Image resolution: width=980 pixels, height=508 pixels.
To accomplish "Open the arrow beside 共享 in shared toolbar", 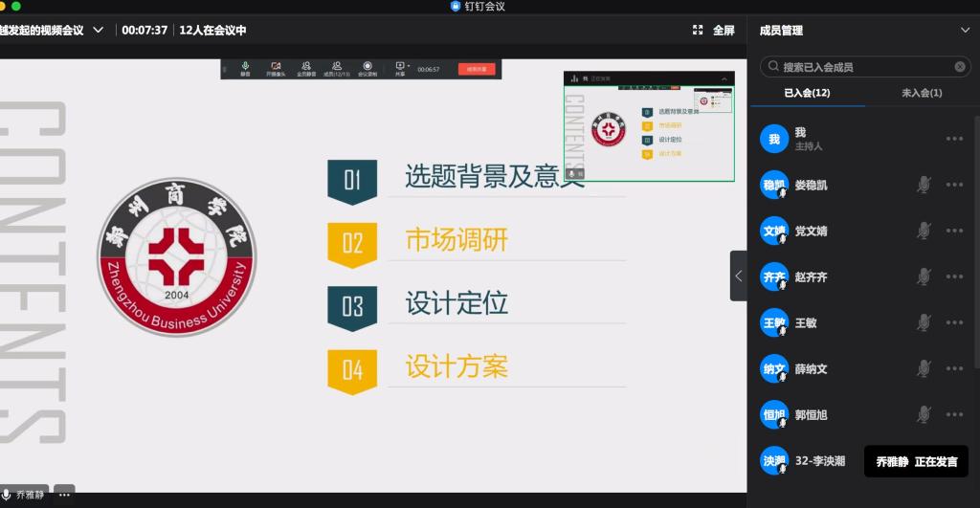I will pyautogui.click(x=409, y=66).
